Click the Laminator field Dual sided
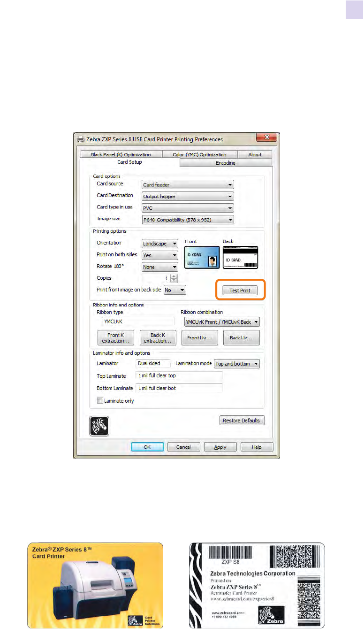 (x=153, y=364)
